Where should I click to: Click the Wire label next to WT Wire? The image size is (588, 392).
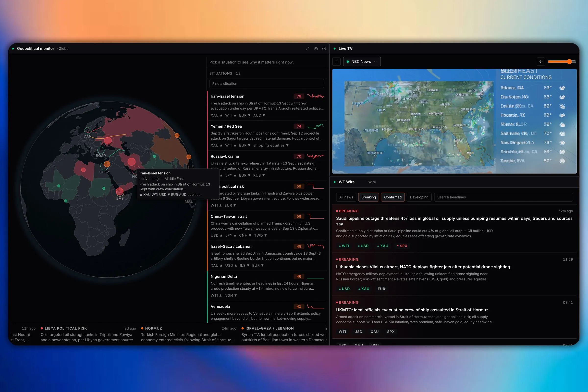tap(372, 182)
